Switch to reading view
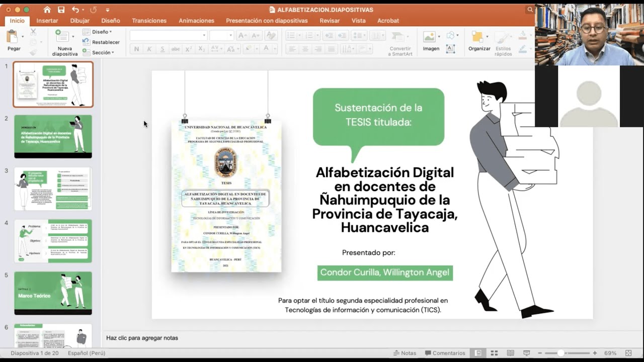This screenshot has height=362, width=644. point(510,353)
